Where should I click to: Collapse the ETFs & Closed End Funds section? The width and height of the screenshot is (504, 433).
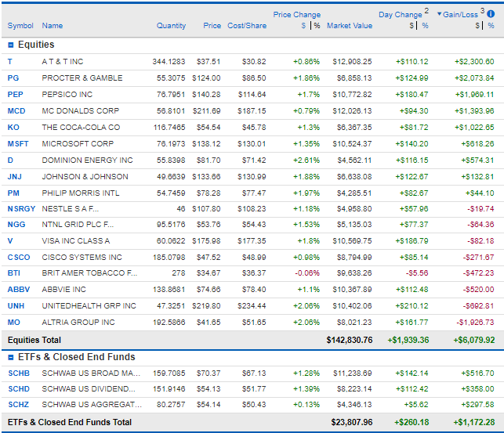(x=11, y=357)
